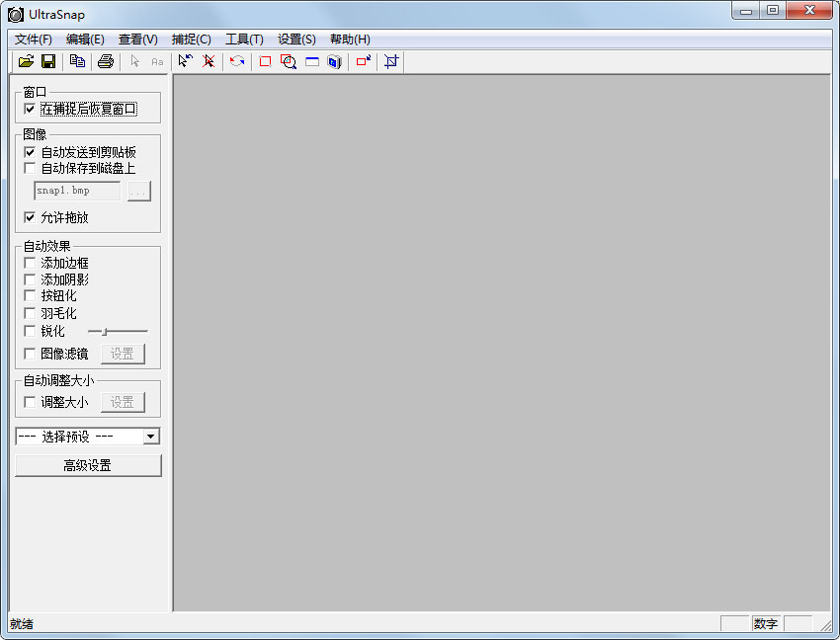This screenshot has width=840, height=640.
Task: Click the 锐化 strength slider
Action: tap(118, 332)
